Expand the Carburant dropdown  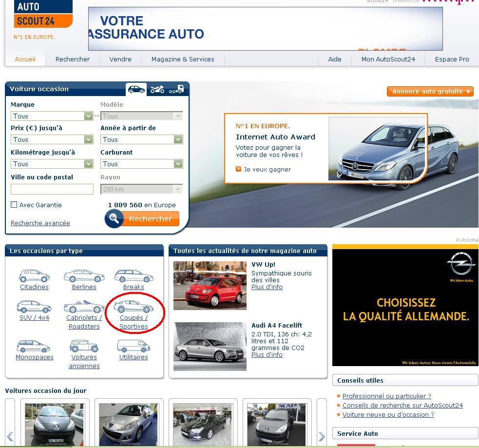[x=141, y=164]
